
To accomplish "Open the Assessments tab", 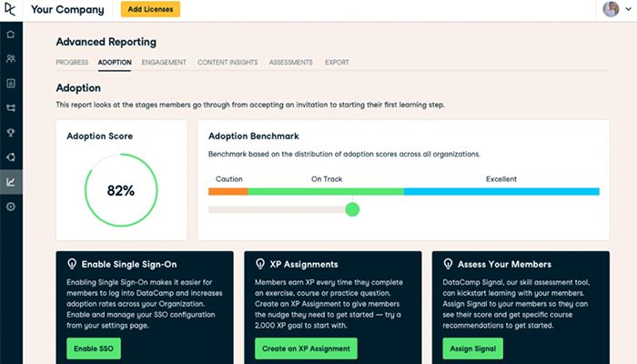I will point(291,62).
